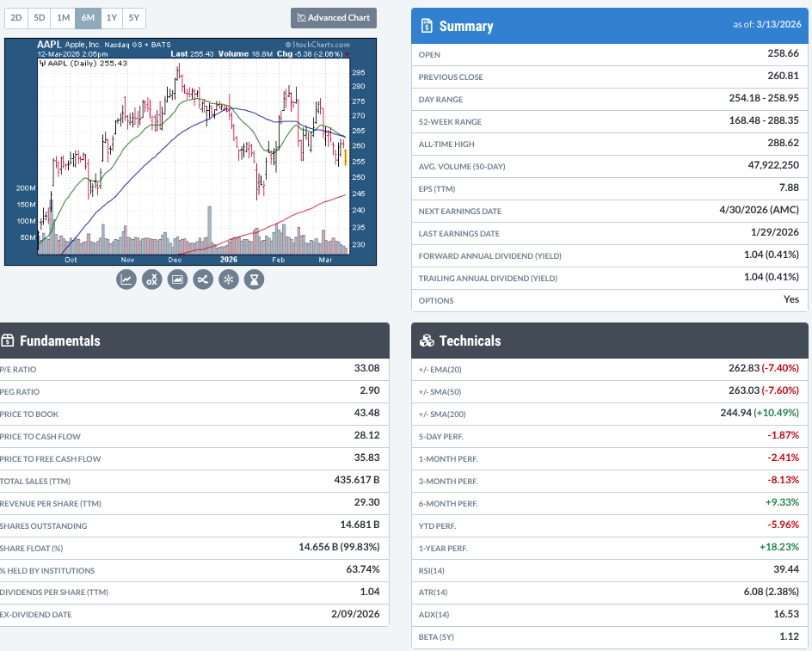Click REVENUE PER SHARE value 29.30
The height and width of the screenshot is (651, 812).
click(x=366, y=502)
